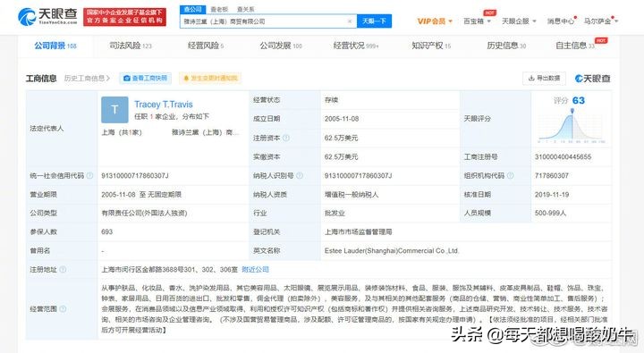Viewport: 644px width, 353px height.
Task: Select the 纳税人识别号 value 91310000717860307J
Action: (358, 176)
